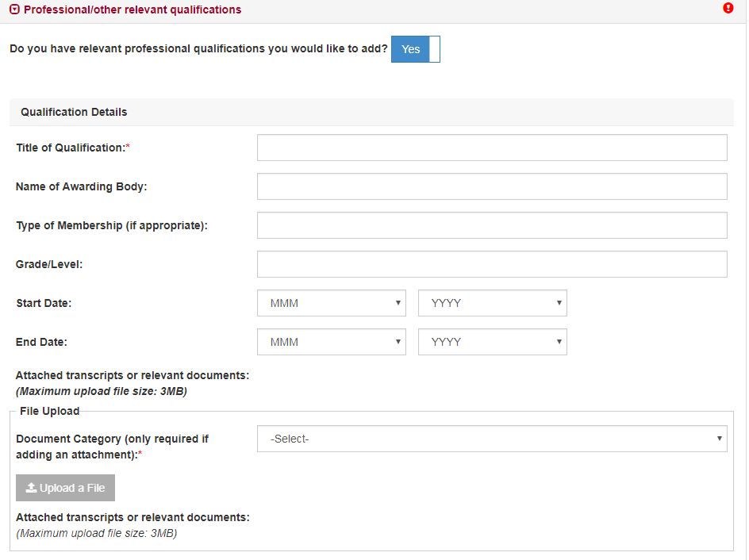Click the Name of Awarding Body label
This screenshot has height=560, width=749.
pos(81,186)
